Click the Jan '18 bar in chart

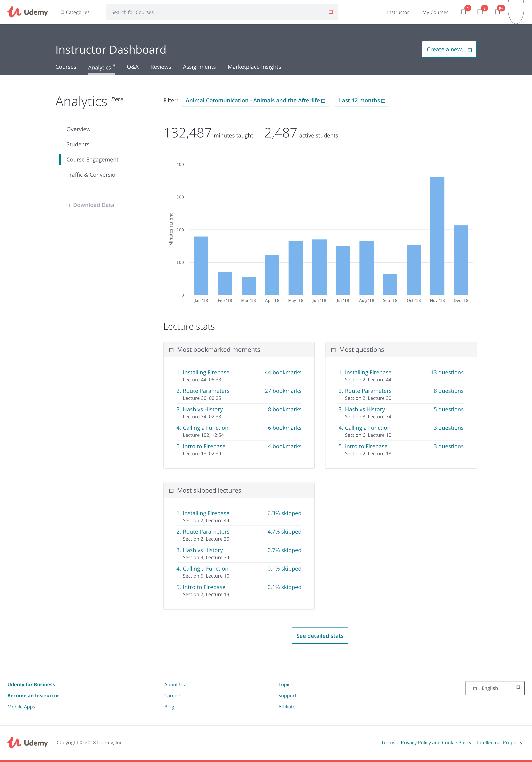tap(201, 266)
